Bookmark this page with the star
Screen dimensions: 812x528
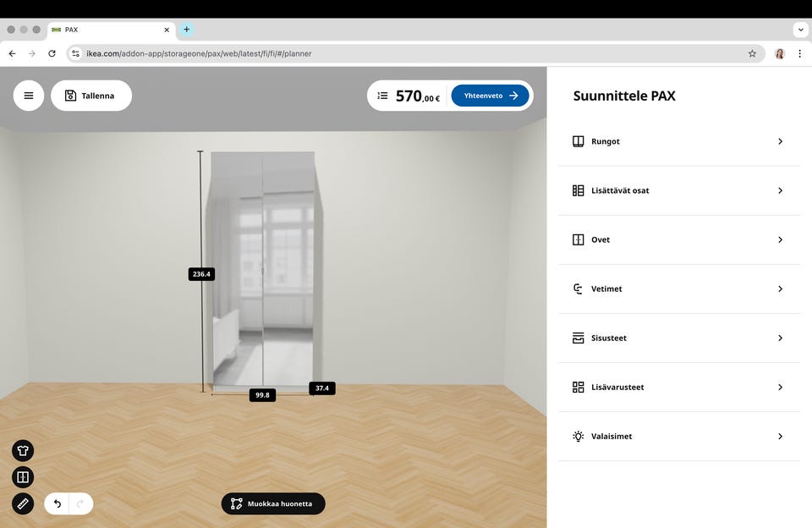pos(752,53)
